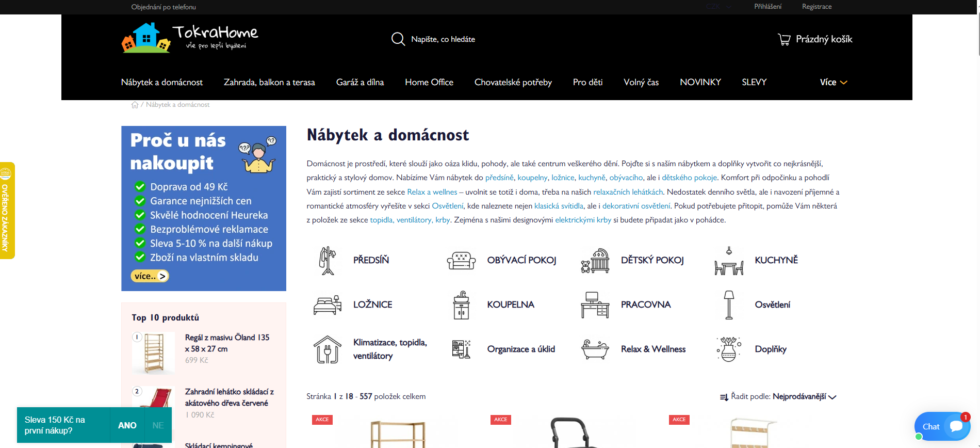Open Home Office menu
Image resolution: width=980 pixels, height=448 pixels.
click(429, 83)
